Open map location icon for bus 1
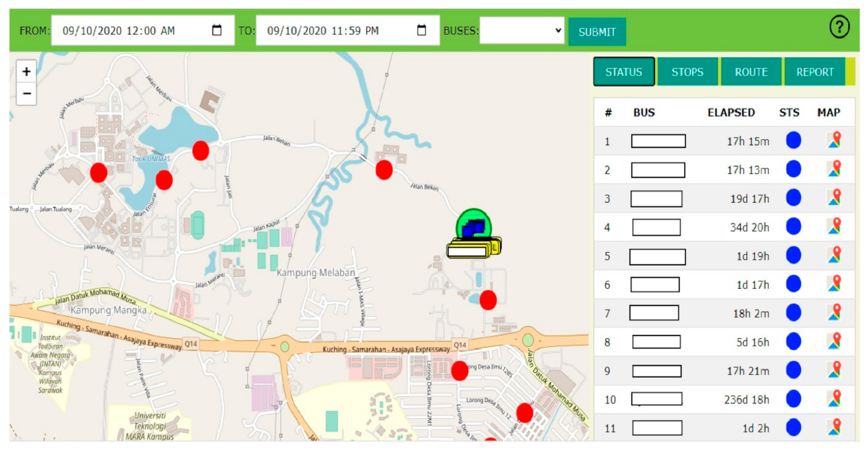Screen dimensions: 868x451 [x=834, y=141]
